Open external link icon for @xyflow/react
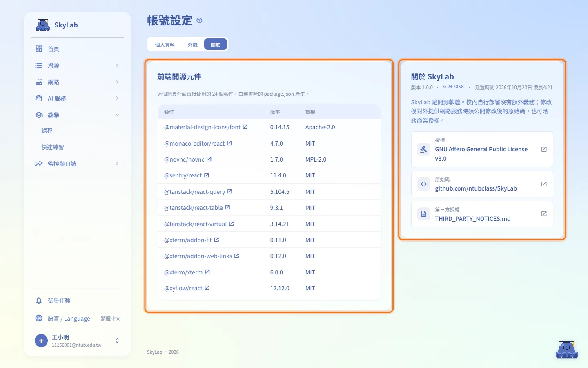Image resolution: width=588 pixels, height=368 pixels. (x=207, y=288)
